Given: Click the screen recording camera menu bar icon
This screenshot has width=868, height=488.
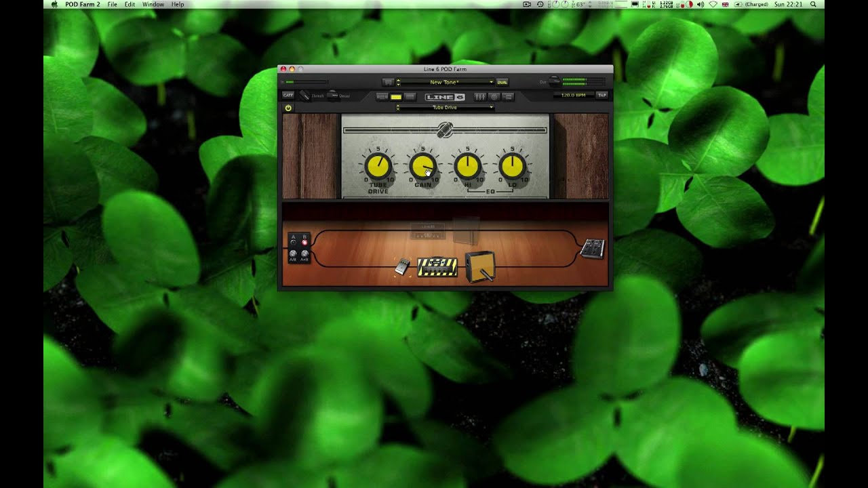Looking at the screenshot, I should point(527,4).
